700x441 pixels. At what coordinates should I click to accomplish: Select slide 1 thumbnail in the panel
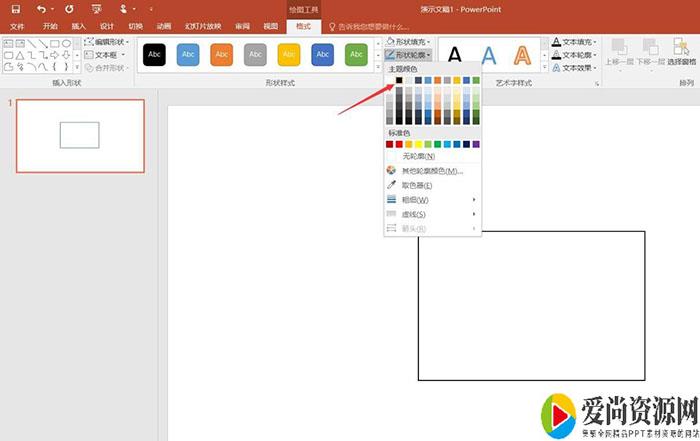79,135
